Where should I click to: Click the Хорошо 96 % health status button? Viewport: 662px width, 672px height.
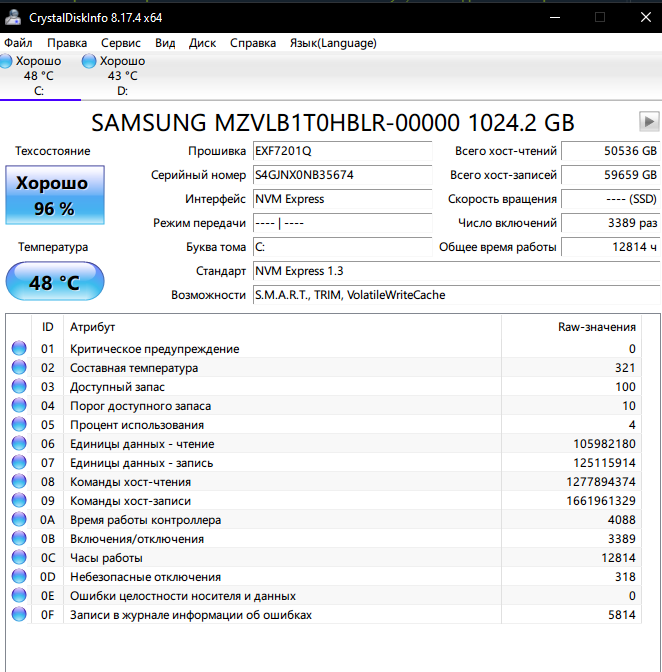pos(55,195)
